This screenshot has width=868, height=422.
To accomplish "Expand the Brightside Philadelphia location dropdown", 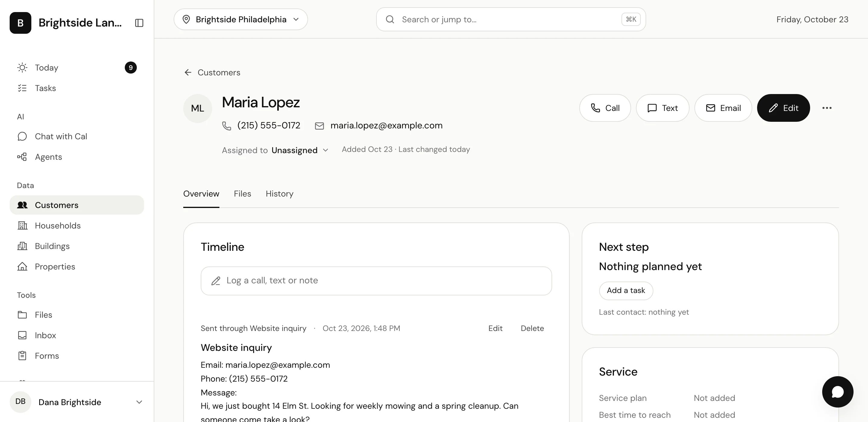I will (x=241, y=19).
